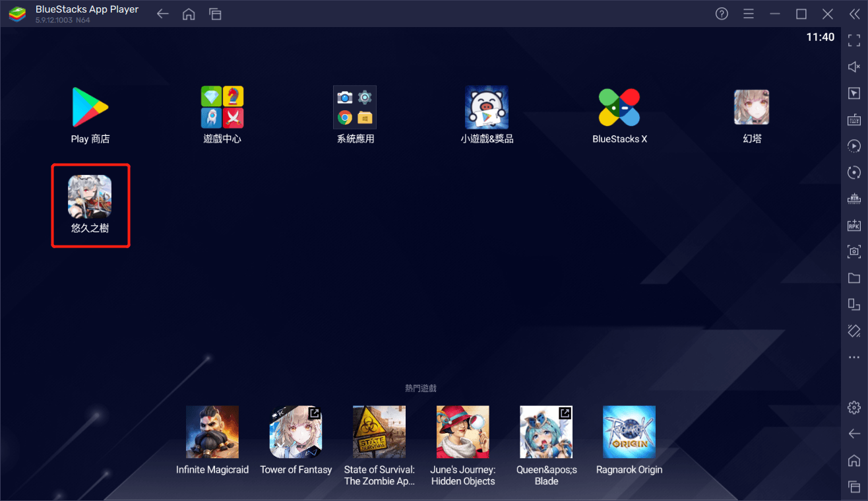Screen dimensions: 868x501
Task: Open settings gear in sidebar
Action: pos(854,408)
